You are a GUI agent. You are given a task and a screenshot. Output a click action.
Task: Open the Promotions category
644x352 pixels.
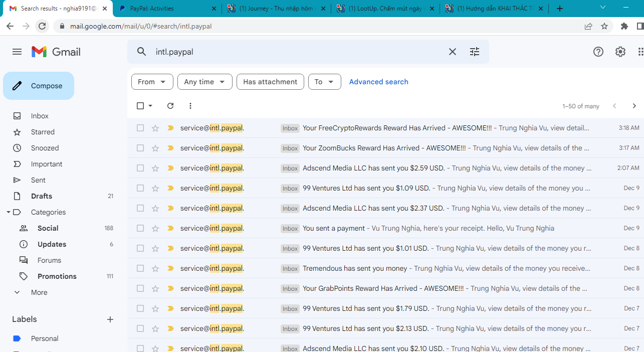[57, 276]
